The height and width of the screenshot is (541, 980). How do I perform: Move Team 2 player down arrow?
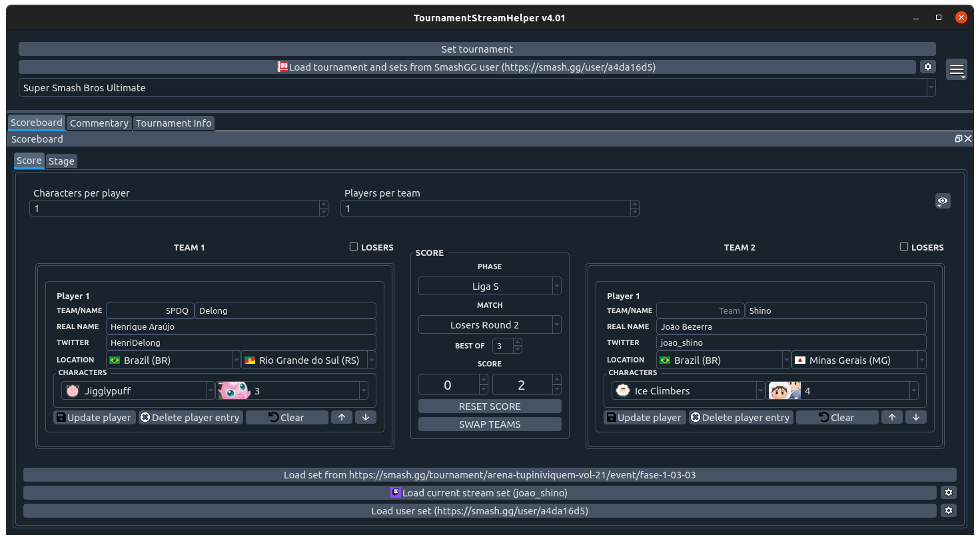point(916,417)
